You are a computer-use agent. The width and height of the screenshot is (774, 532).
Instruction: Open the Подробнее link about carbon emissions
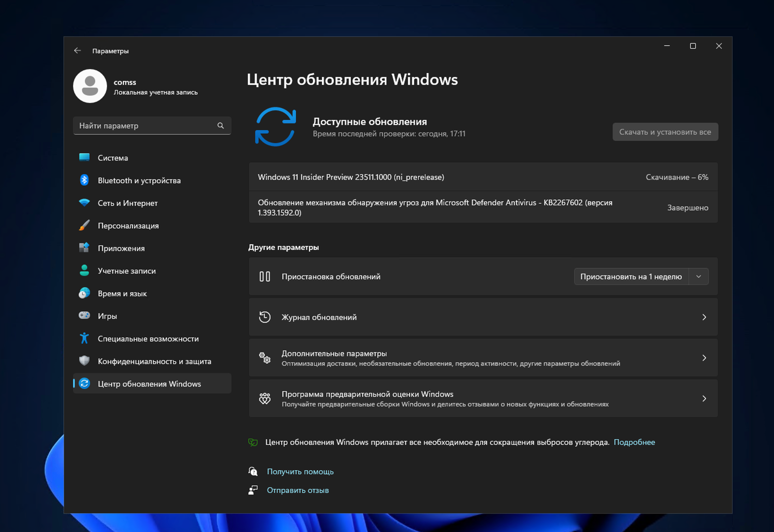(634, 442)
